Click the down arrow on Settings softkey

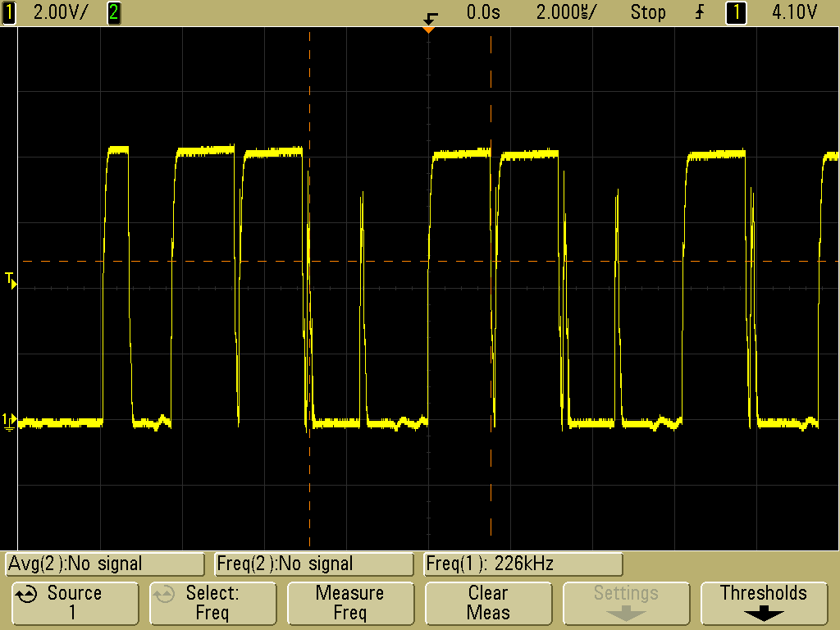[626, 614]
